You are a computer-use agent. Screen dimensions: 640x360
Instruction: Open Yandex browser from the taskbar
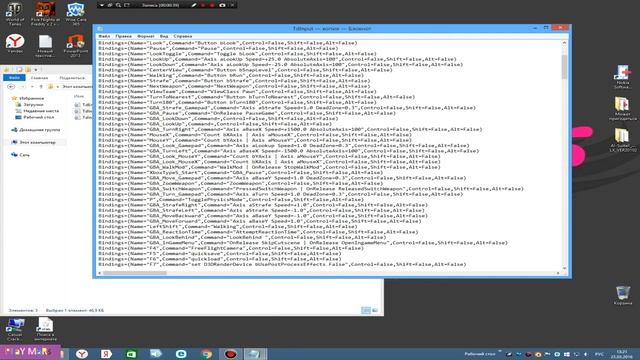pyautogui.click(x=82, y=354)
